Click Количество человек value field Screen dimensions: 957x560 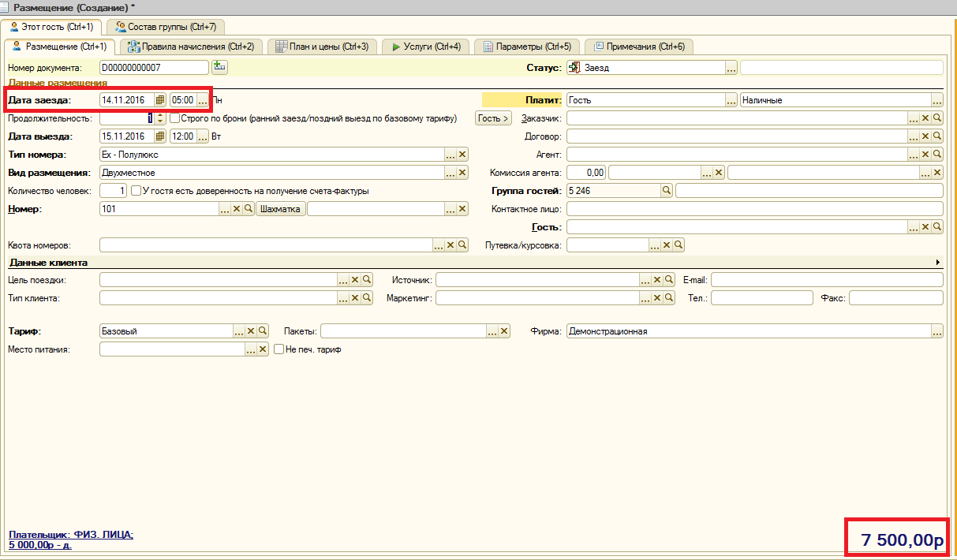point(113,191)
